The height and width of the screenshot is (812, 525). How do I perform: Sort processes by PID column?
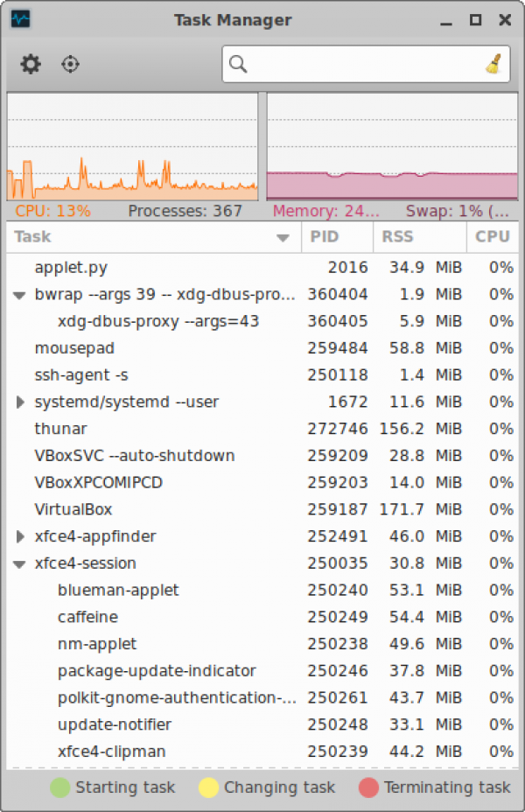coord(337,237)
